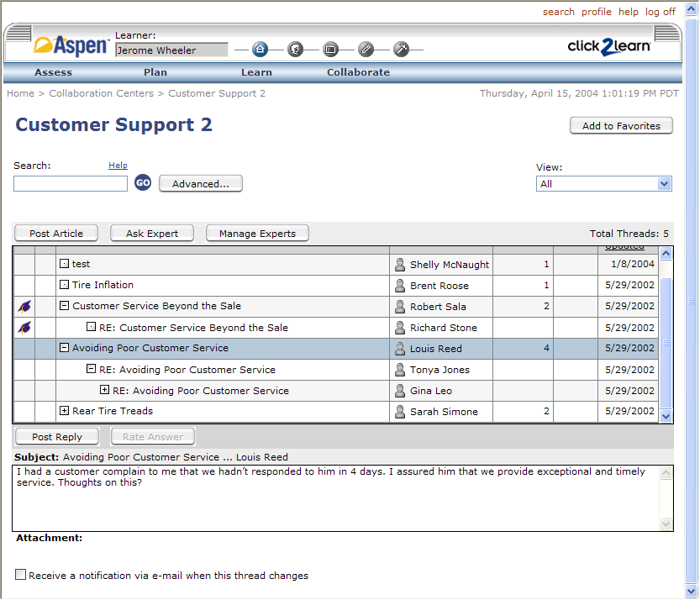700x600 pixels.
Task: Click the person icon next to Louis Reed
Action: click(x=400, y=349)
